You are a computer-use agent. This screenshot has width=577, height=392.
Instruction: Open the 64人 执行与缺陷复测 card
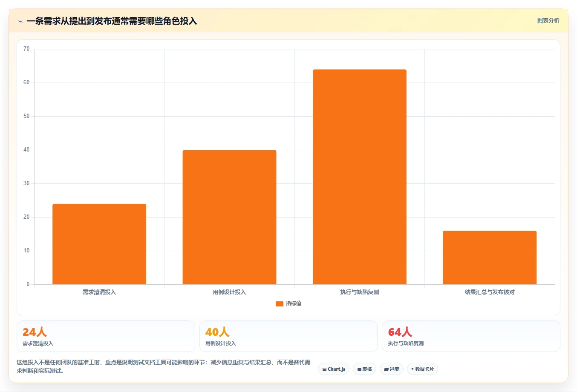pyautogui.click(x=471, y=336)
